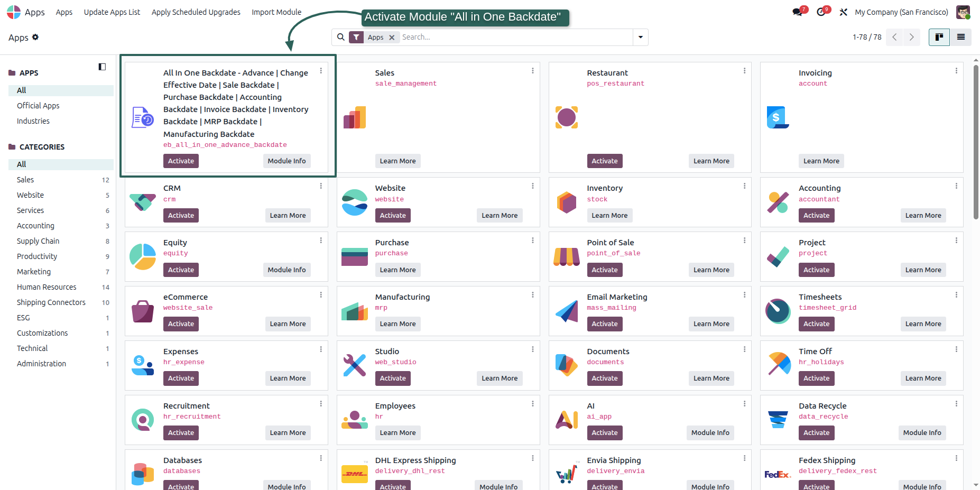Open Apply Scheduled Upgrades menu
Viewport: 980px width, 490px height.
click(196, 12)
